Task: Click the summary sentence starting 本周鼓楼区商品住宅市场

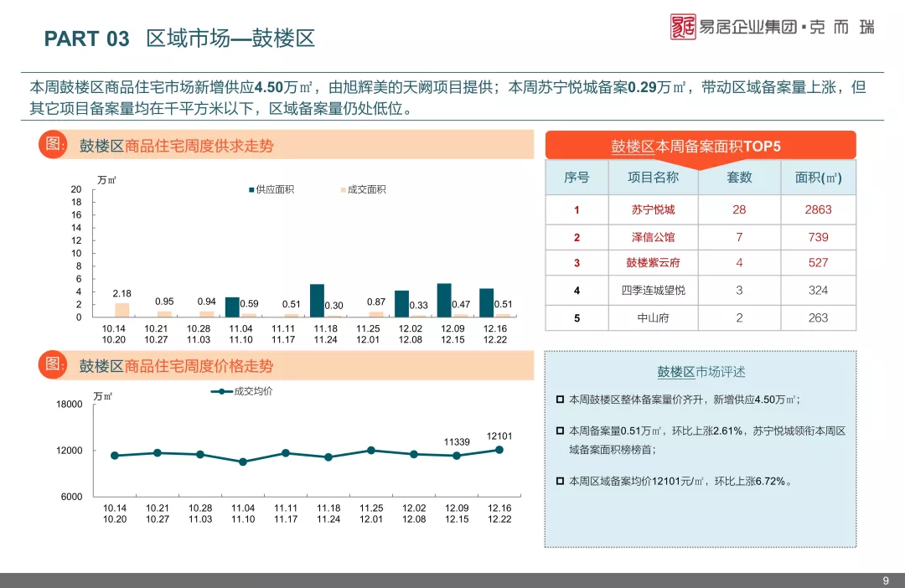Action: 447,97
